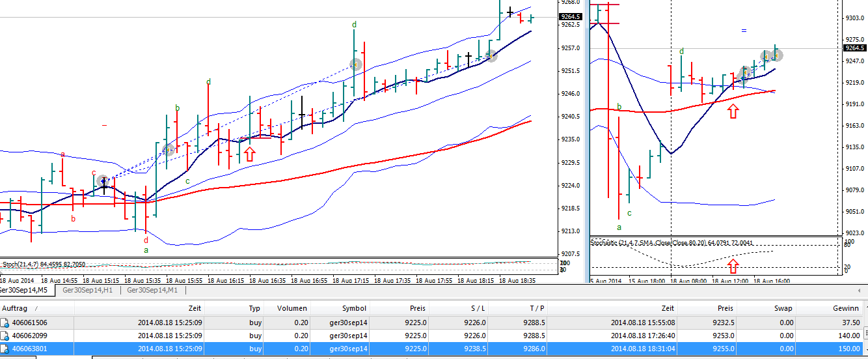This screenshot has height=359, width=868.
Task: Select gray trade entry marker near label c
Action: coord(103,180)
